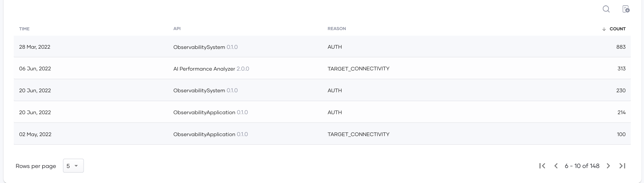Sort by the COUNT column header
The width and height of the screenshot is (644, 183).
(618, 29)
